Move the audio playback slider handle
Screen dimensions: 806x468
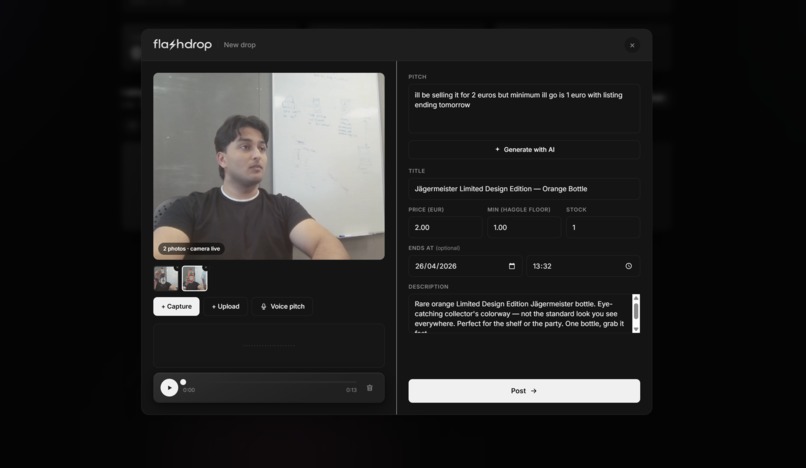tap(183, 382)
